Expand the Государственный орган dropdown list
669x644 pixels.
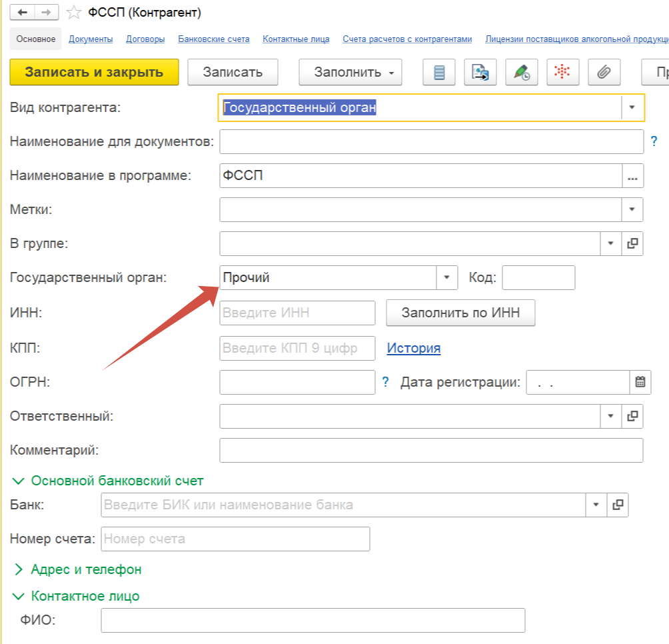point(447,278)
